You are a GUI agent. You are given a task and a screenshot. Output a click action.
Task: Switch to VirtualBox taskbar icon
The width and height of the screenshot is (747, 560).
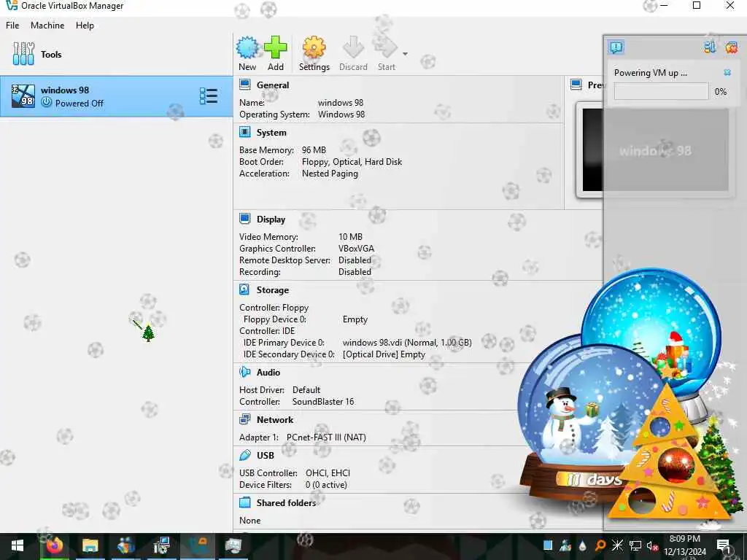coord(197,545)
